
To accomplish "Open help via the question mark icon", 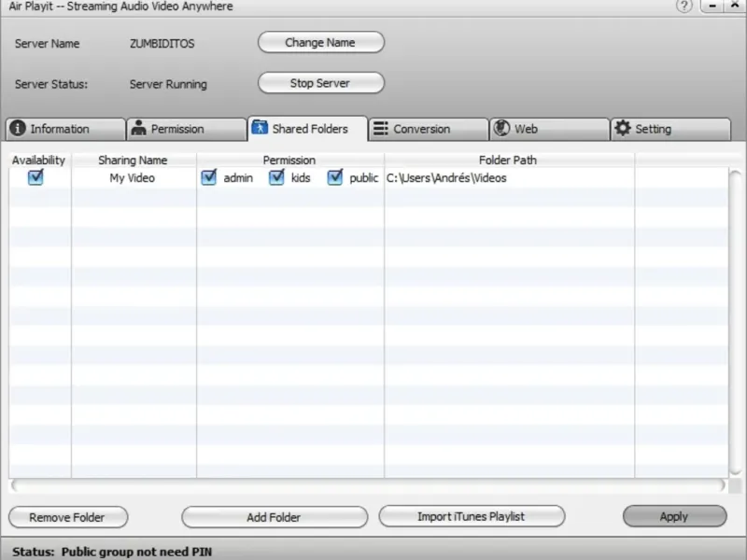I will [684, 7].
